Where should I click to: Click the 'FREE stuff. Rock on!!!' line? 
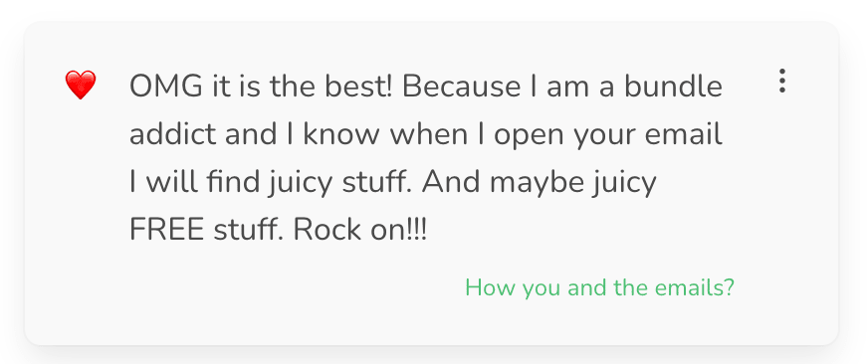[279, 230]
